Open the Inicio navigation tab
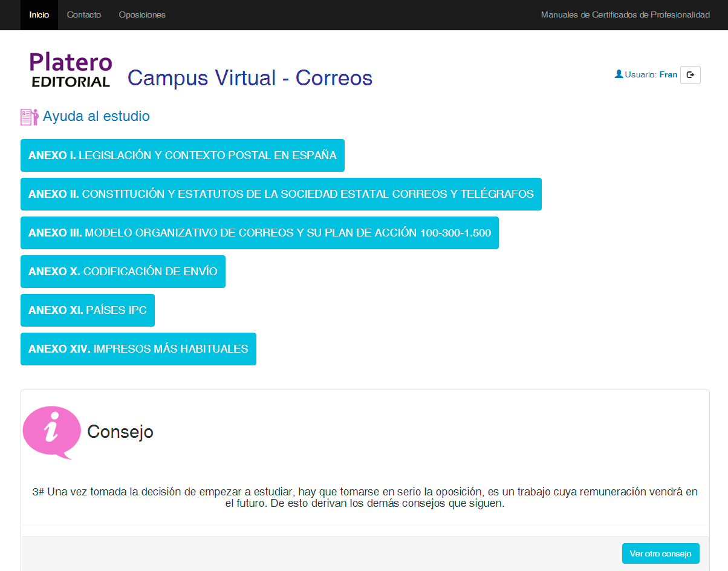The image size is (728, 571). (39, 15)
